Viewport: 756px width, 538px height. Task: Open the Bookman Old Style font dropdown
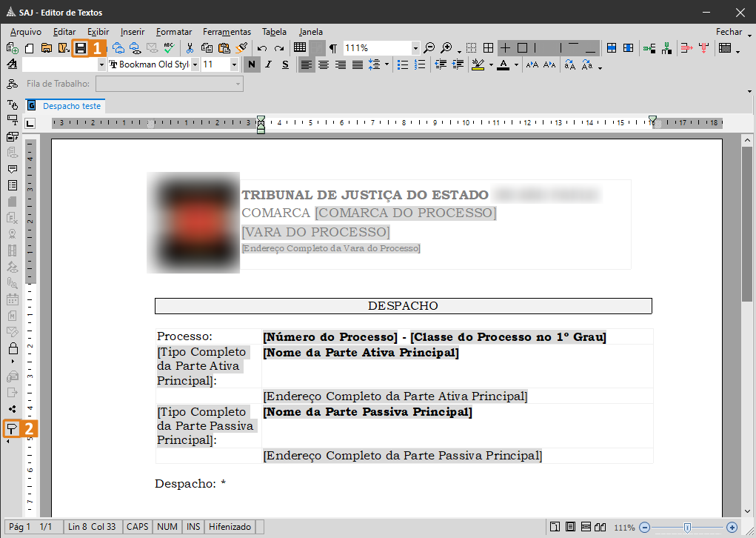click(195, 65)
